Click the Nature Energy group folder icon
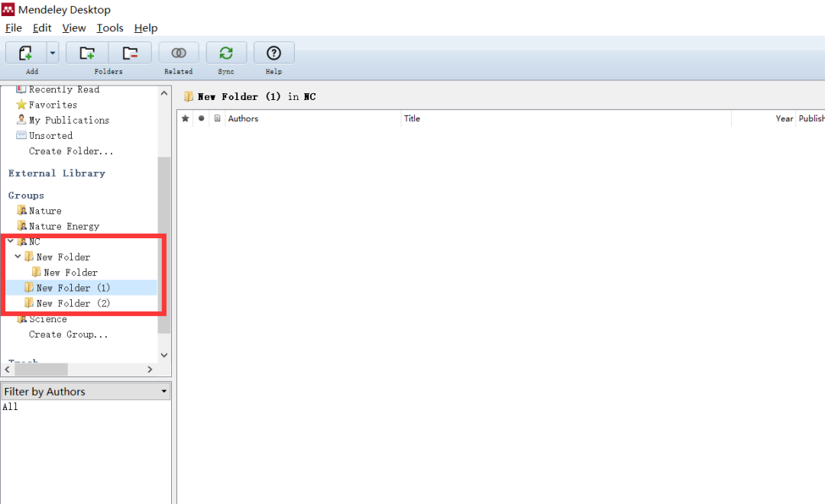 click(21, 226)
